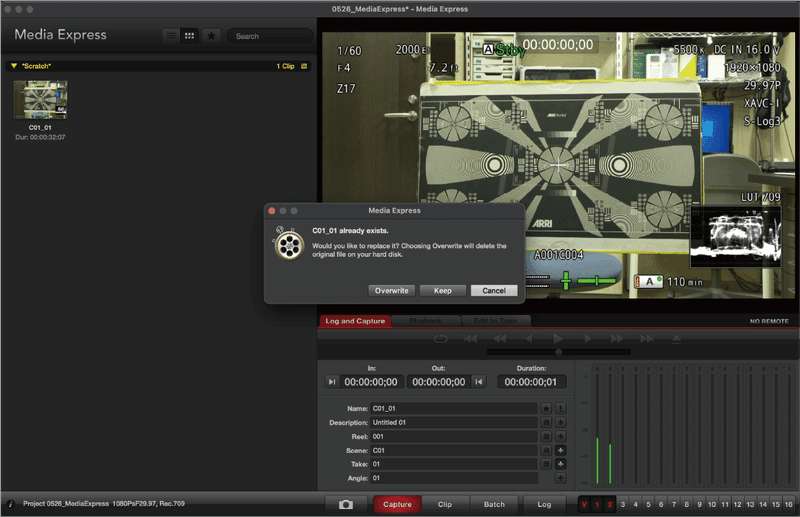
Task: Click the main Play button
Action: click(x=558, y=338)
